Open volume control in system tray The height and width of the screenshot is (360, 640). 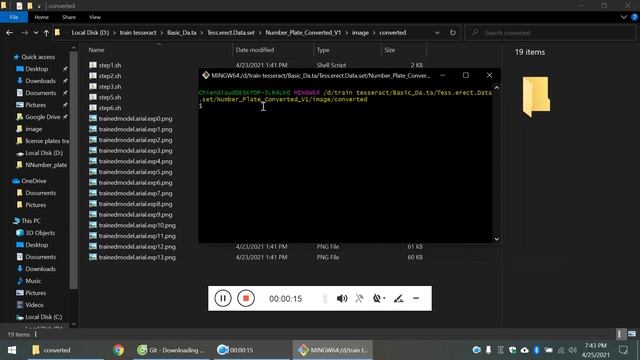tap(573, 350)
